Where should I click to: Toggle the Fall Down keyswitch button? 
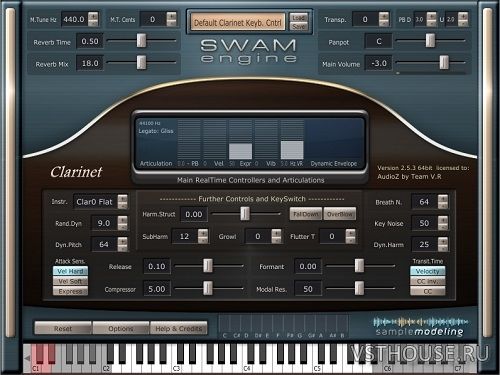pos(306,214)
